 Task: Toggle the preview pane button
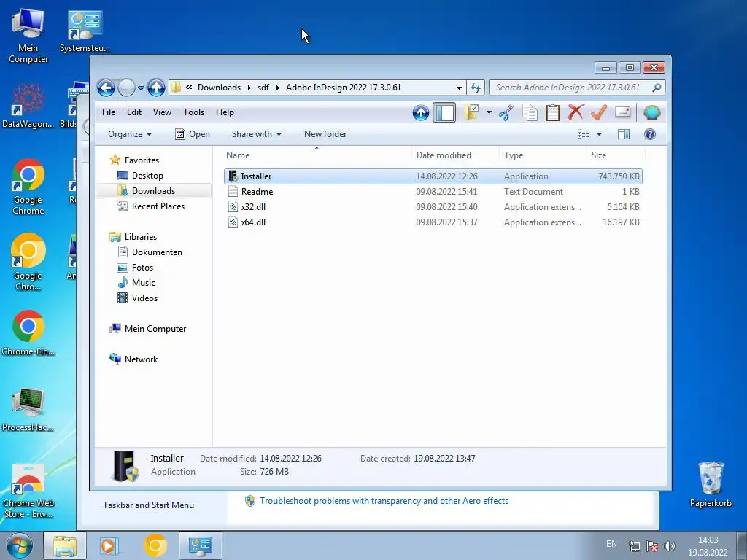624,134
